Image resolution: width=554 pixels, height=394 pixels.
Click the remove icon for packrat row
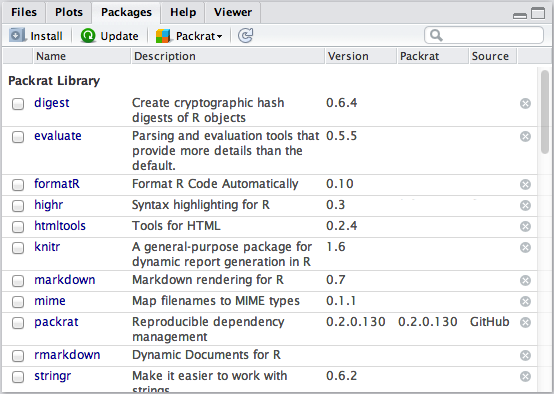pos(525,322)
